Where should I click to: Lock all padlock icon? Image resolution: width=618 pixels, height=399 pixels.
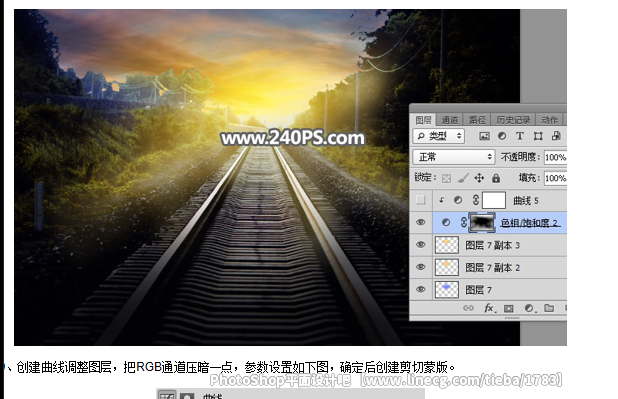496,178
